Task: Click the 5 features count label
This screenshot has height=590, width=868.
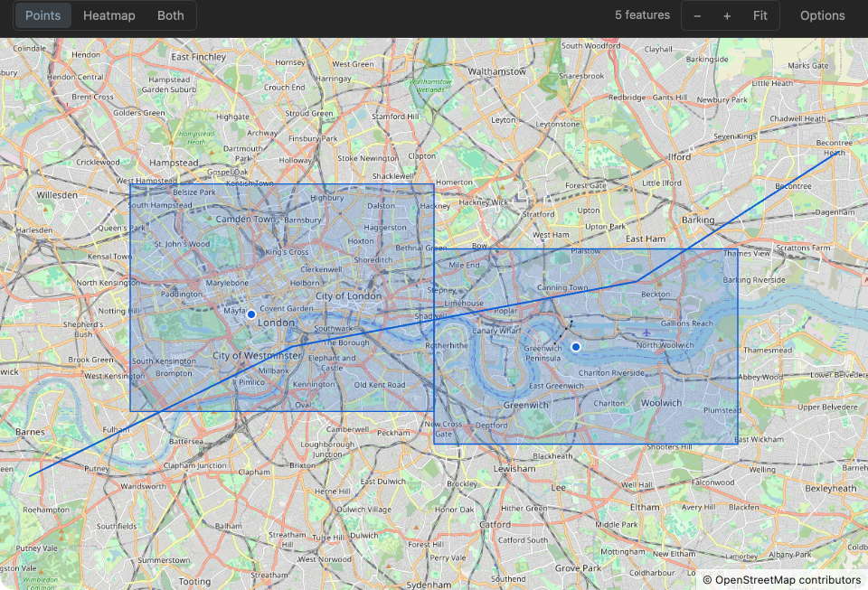Action: [x=642, y=15]
